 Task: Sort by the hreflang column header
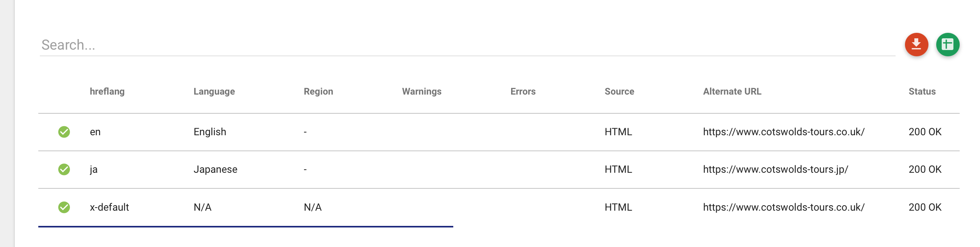[x=107, y=91]
